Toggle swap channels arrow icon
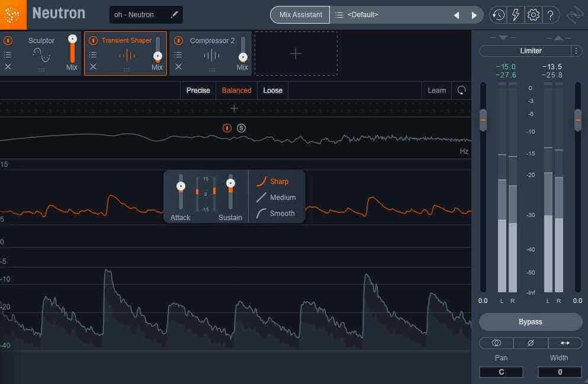Screen dimensions: 588x384 pyautogui.click(x=565, y=343)
